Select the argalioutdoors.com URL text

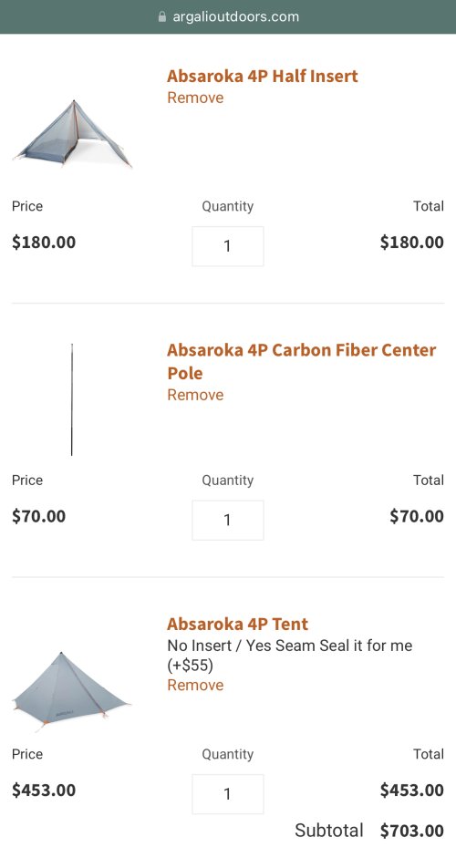(x=235, y=16)
